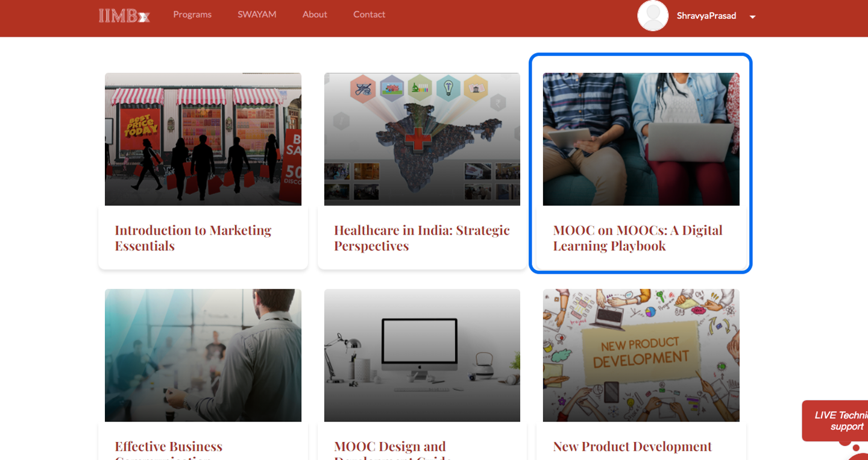This screenshot has width=868, height=460.
Task: Click the laptop users course image
Action: (641, 139)
